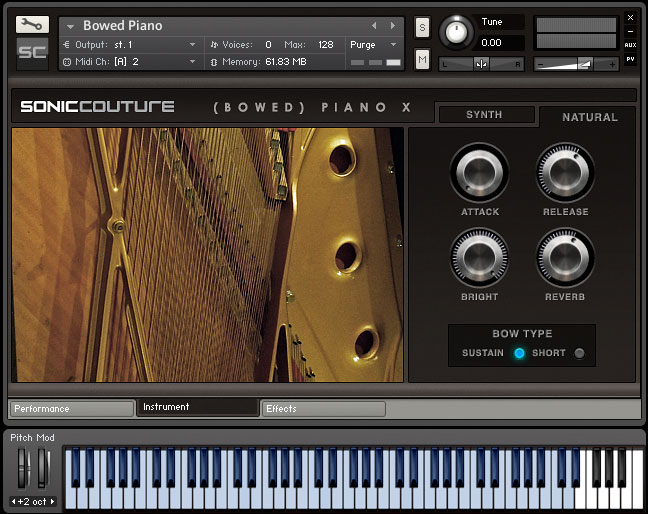Click the Max voices value 128
The width and height of the screenshot is (648, 514).
click(x=326, y=45)
